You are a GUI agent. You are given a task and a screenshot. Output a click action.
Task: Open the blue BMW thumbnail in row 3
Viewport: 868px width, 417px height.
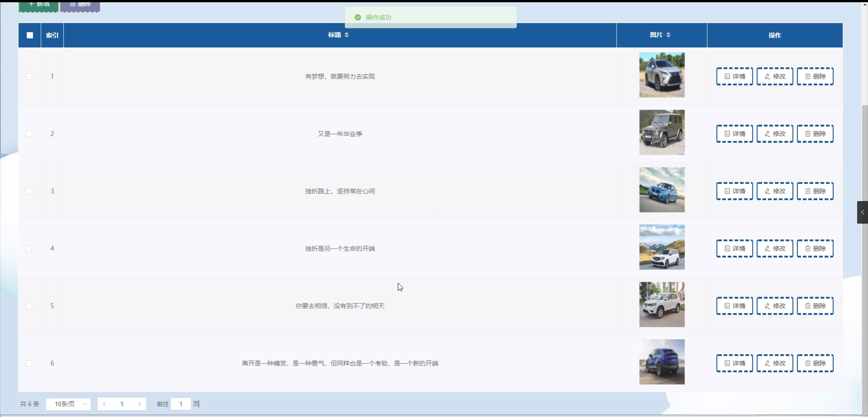tap(662, 190)
